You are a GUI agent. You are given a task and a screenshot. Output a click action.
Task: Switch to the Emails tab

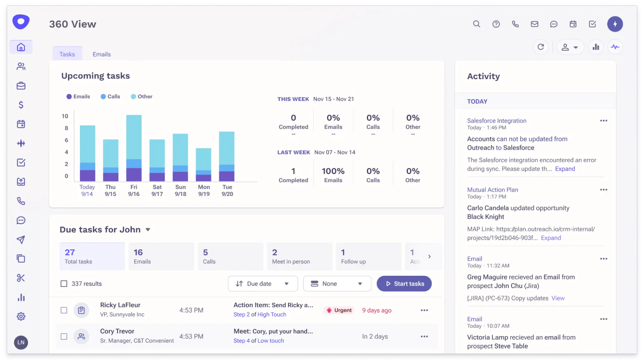pos(101,54)
